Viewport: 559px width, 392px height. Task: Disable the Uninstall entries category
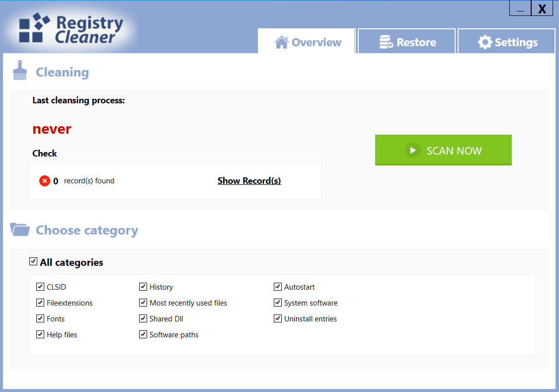point(278,318)
